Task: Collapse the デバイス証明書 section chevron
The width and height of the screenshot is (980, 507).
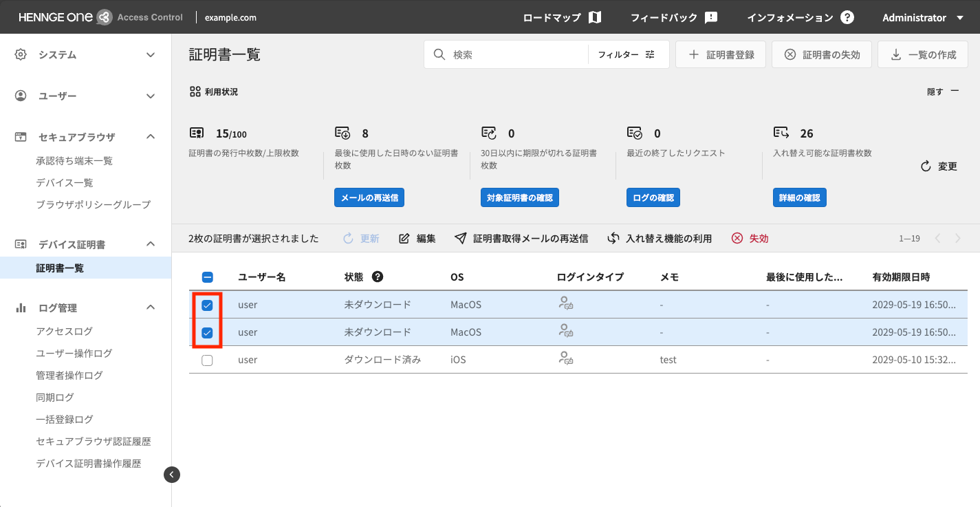Action: click(x=151, y=244)
